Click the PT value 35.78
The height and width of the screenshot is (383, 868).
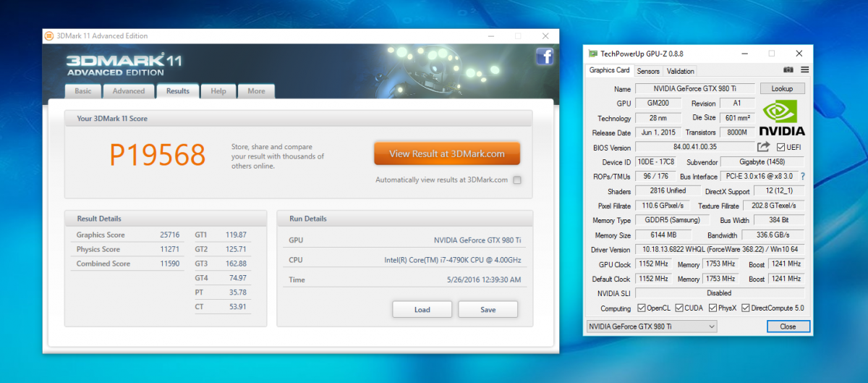[238, 292]
